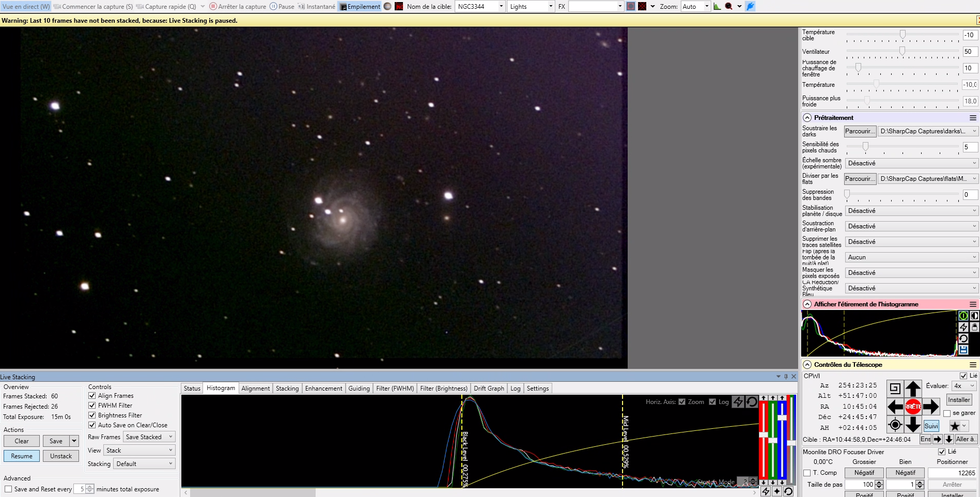Click the green enable stretch icon
This screenshot has height=497, width=980.
[x=963, y=316]
